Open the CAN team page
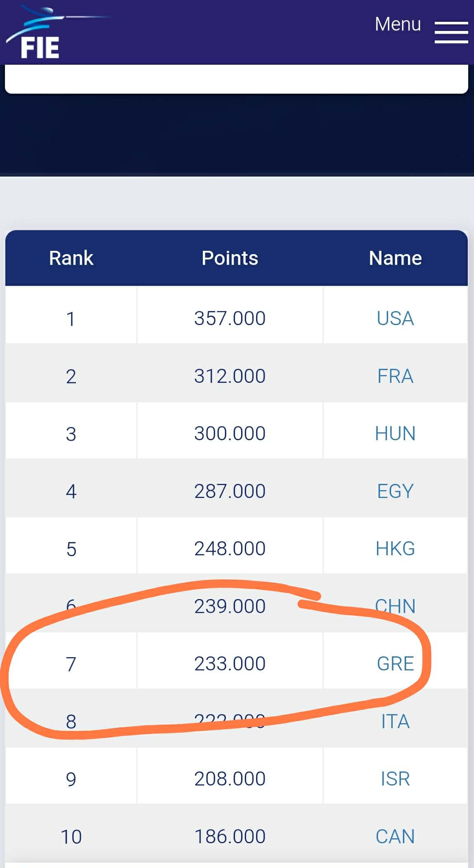Image resolution: width=474 pixels, height=868 pixels. [x=395, y=837]
